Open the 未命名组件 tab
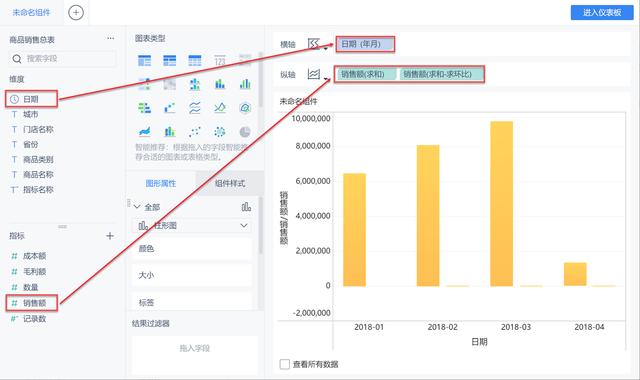This screenshot has width=640, height=380. pyautogui.click(x=31, y=13)
